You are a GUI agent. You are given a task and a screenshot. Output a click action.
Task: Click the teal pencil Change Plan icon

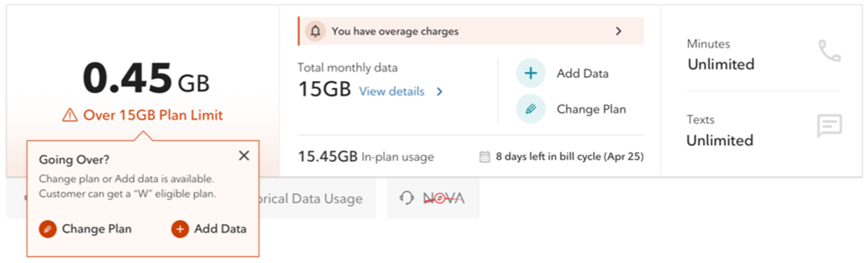[x=530, y=109]
